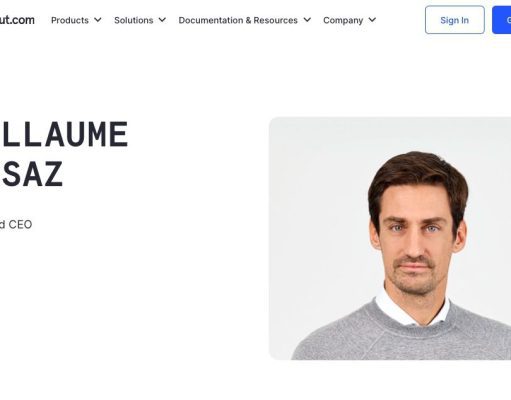Click the LLAUME heading line

(x=65, y=134)
